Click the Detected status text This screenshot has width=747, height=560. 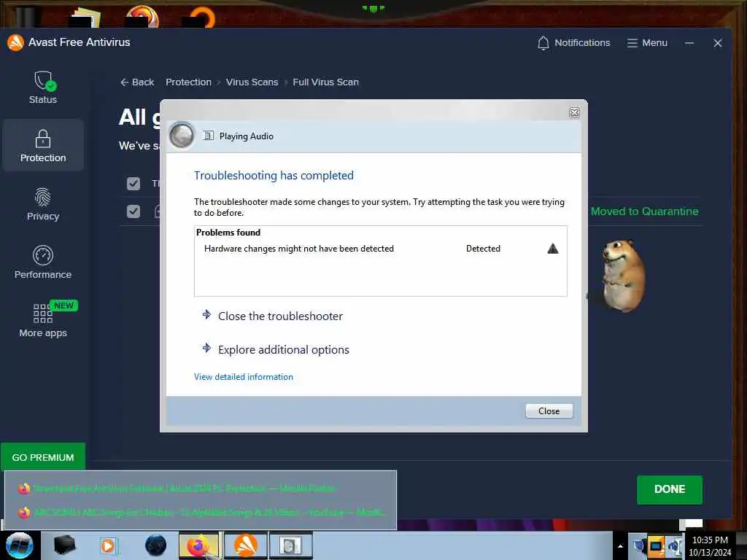[483, 249]
